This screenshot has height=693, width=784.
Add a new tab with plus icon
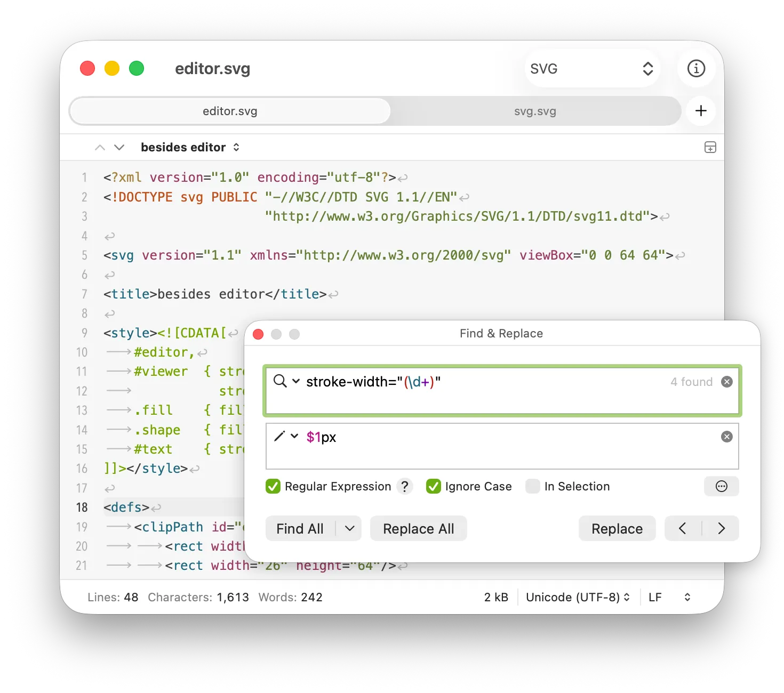click(x=701, y=111)
